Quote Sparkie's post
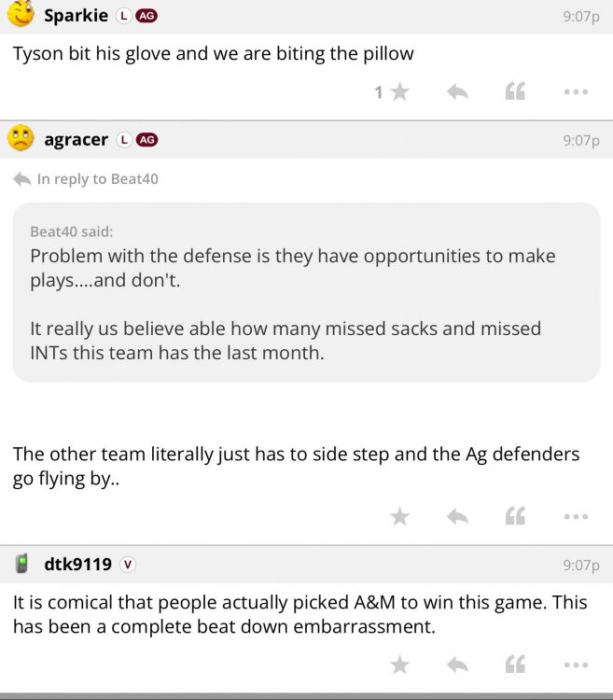This screenshot has width=613, height=700. (x=514, y=91)
